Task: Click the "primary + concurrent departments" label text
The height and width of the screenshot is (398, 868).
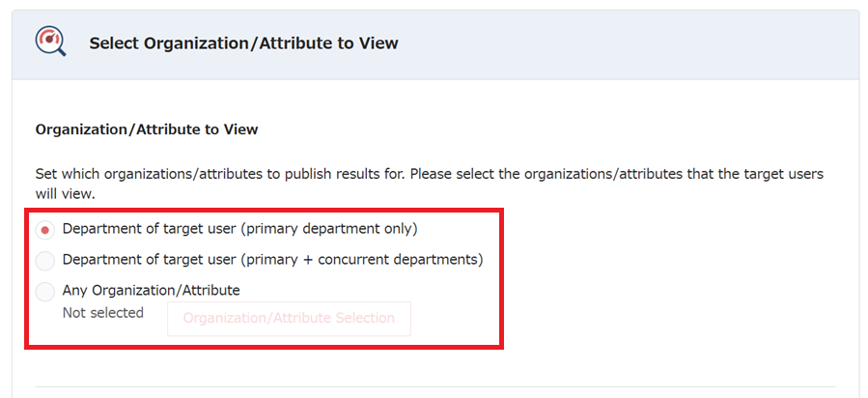Action: click(363, 259)
